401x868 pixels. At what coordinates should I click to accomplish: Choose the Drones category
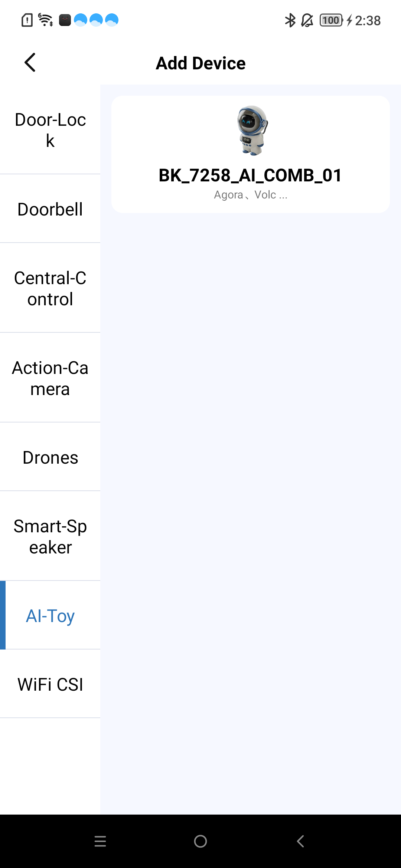(x=50, y=457)
